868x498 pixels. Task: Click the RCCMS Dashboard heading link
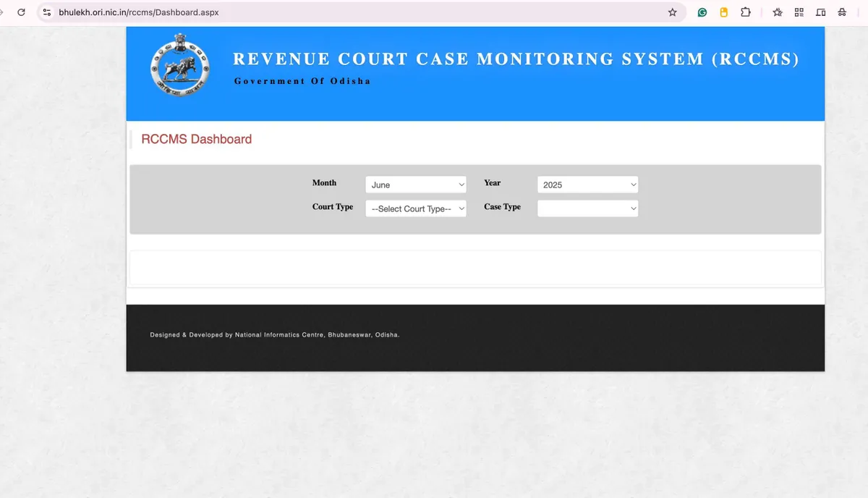coord(196,139)
